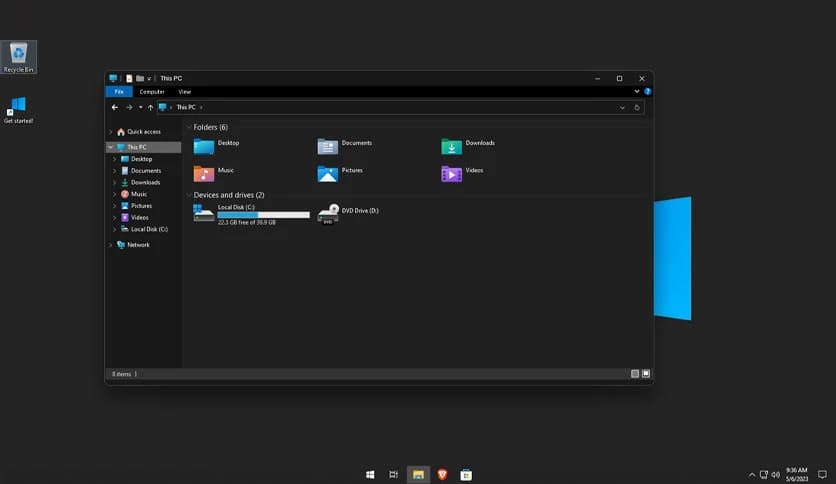Open the File menu tab
The image size is (836, 484).
click(118, 91)
